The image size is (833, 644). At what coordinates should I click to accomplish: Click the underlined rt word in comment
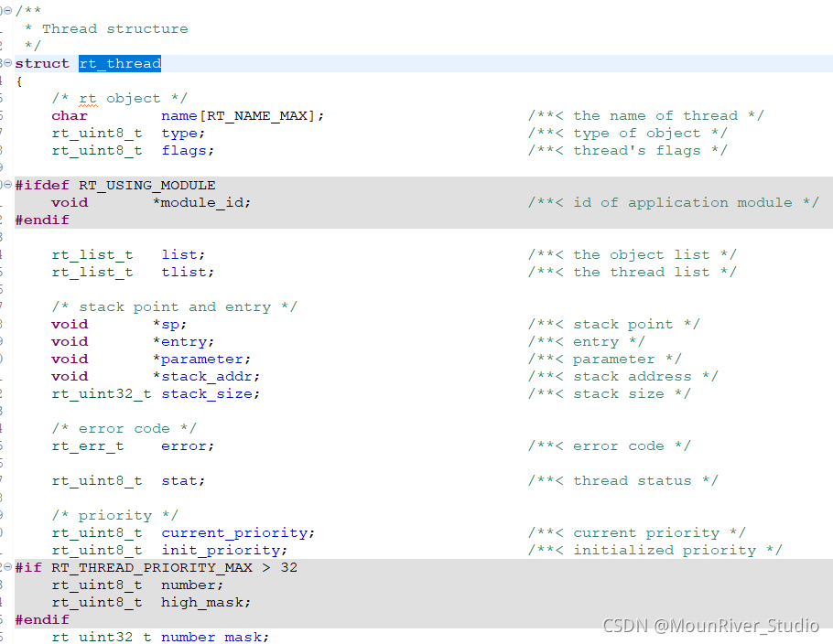point(88,99)
